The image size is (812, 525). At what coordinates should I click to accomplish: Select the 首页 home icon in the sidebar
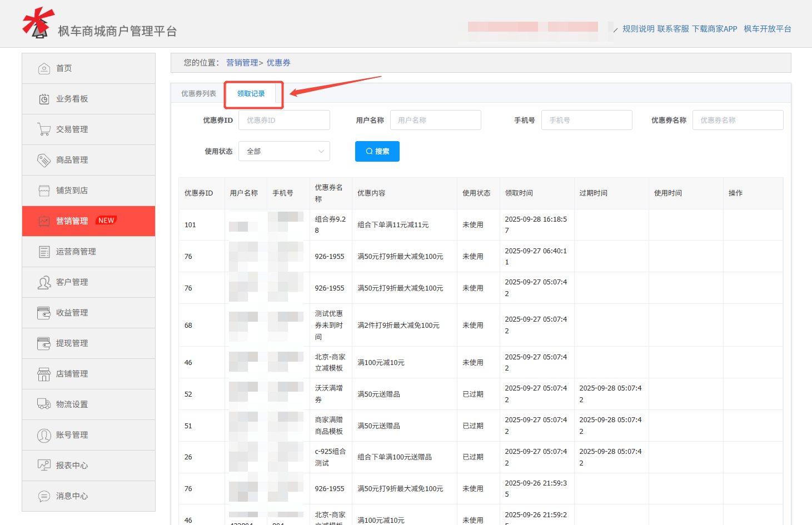[x=44, y=68]
